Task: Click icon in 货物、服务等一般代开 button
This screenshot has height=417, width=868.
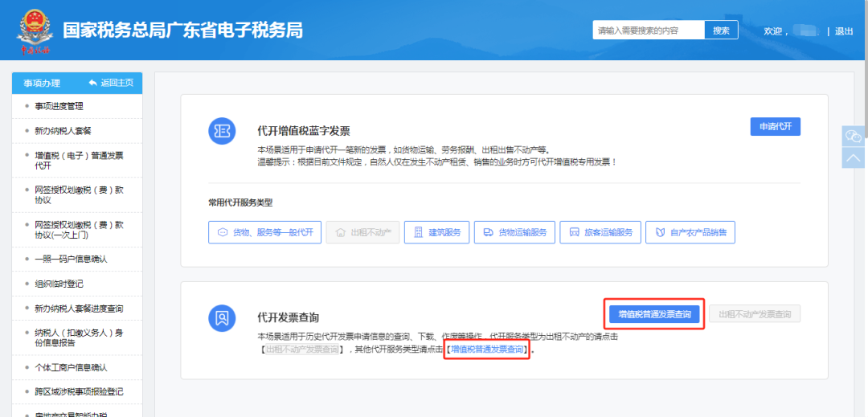Action: pyautogui.click(x=222, y=232)
